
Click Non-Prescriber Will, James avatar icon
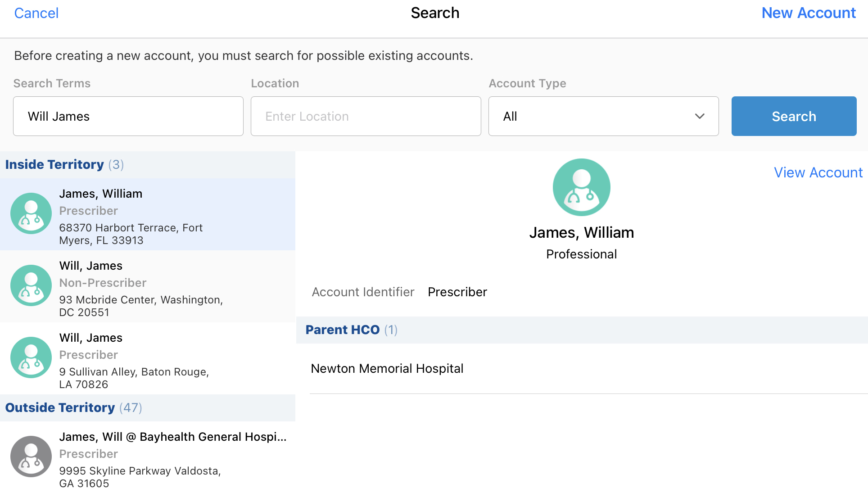31,285
